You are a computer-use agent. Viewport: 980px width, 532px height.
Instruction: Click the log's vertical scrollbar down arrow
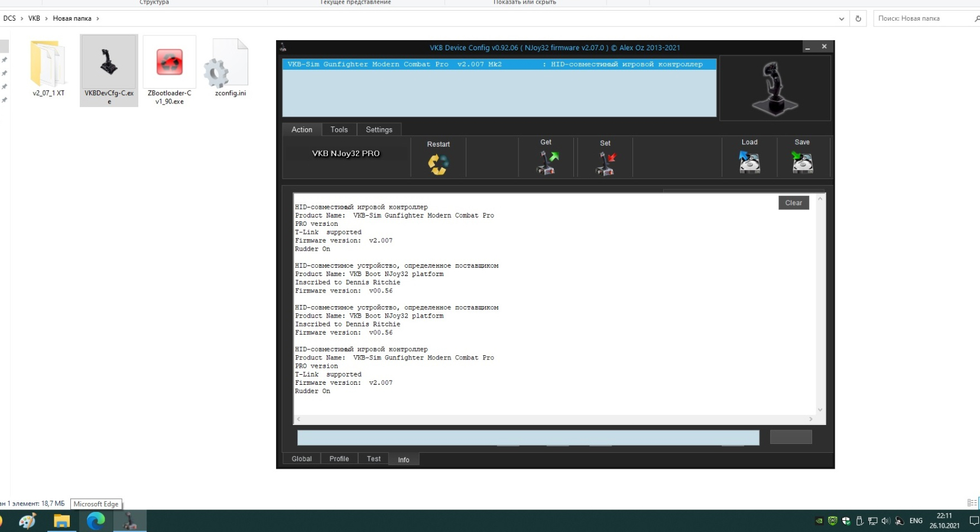(x=820, y=410)
